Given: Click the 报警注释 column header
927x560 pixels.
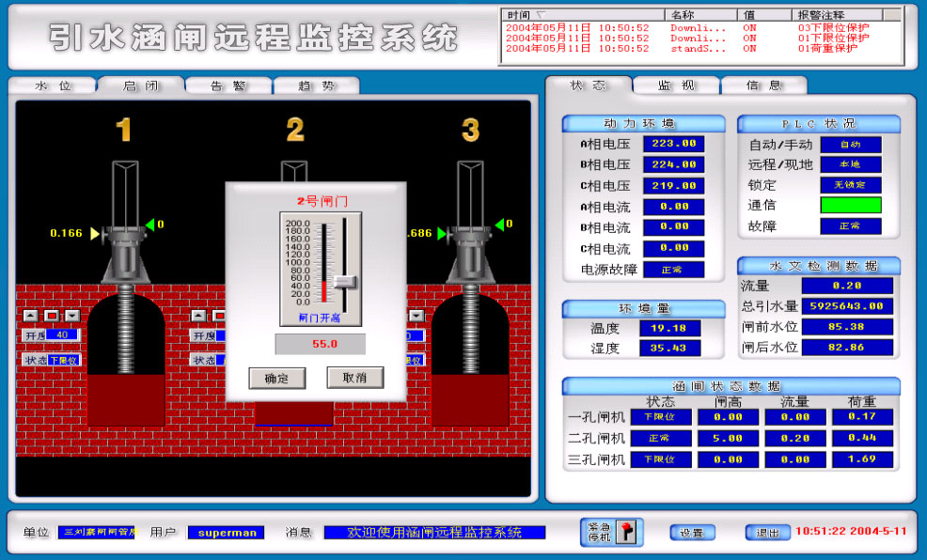Looking at the screenshot, I should tap(821, 15).
